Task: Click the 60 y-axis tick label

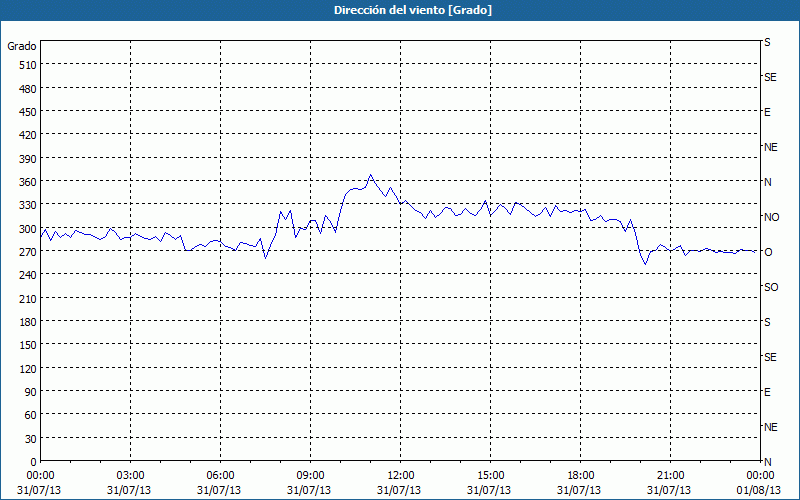Action: pos(31,415)
